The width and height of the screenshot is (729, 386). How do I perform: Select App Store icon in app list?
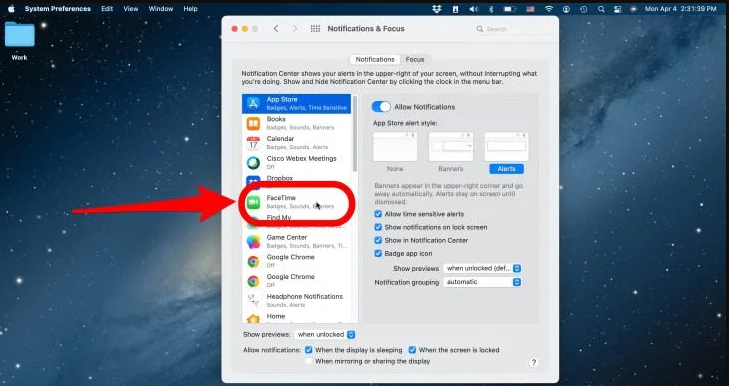(253, 104)
